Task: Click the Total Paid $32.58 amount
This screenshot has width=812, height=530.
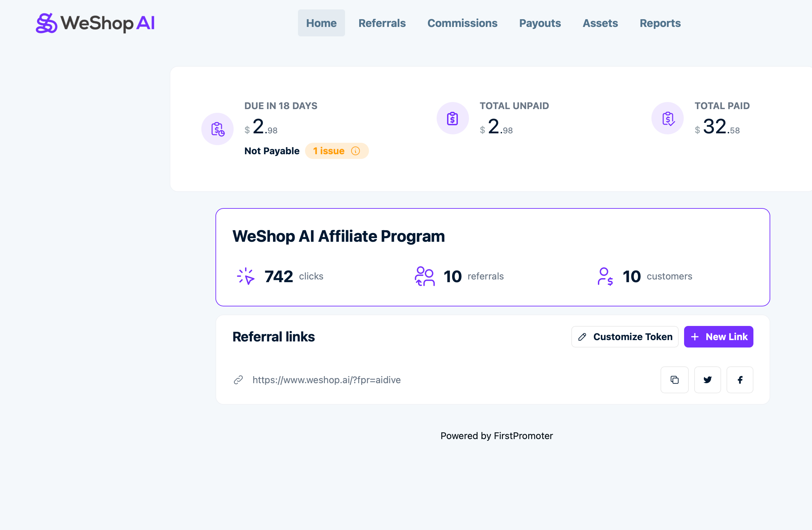Action: point(717,127)
